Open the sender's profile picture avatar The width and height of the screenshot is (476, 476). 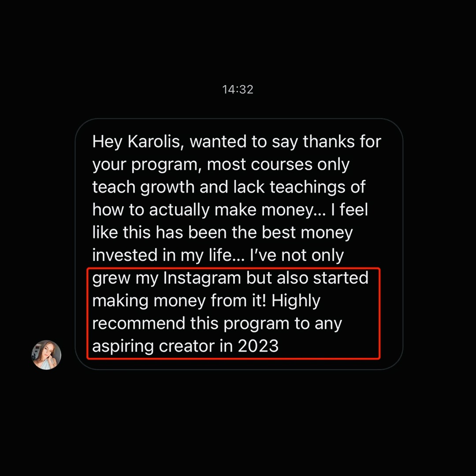point(46,354)
